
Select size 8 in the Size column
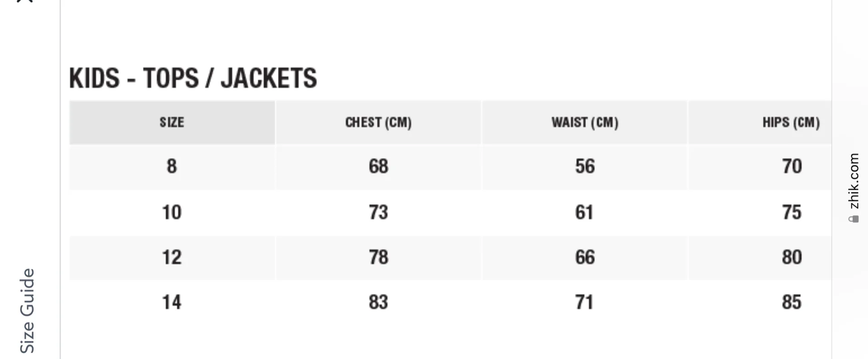click(x=172, y=167)
